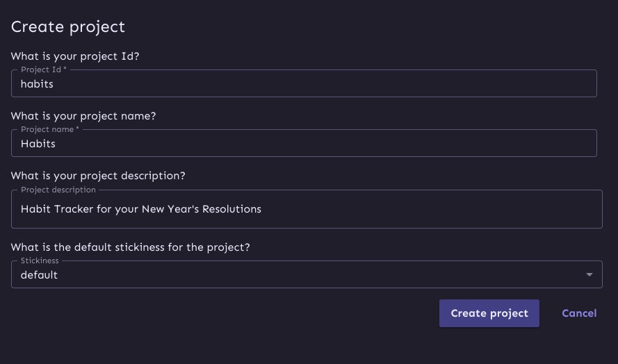Image resolution: width=618 pixels, height=364 pixels.
Task: Click the default stickiness question text
Action: pyautogui.click(x=130, y=247)
